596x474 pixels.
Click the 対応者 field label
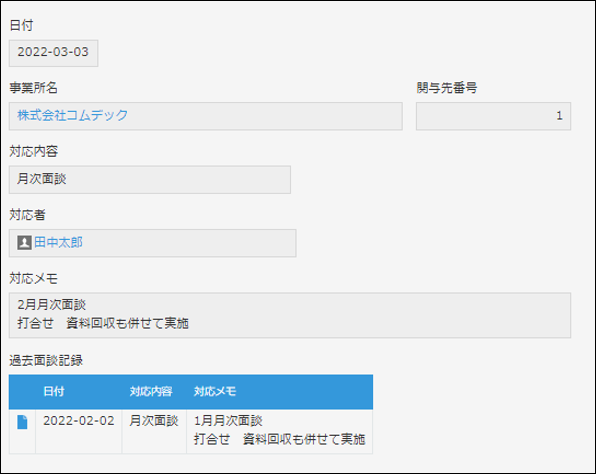(x=27, y=215)
